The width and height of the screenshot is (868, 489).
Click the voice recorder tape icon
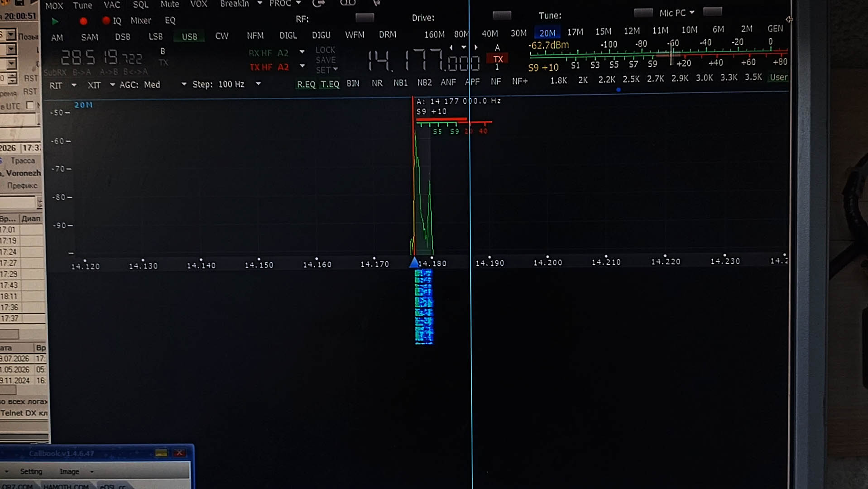click(348, 3)
